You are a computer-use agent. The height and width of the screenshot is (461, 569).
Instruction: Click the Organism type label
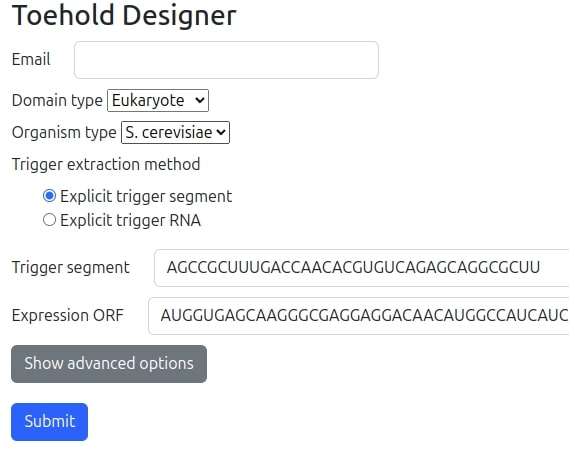(64, 132)
